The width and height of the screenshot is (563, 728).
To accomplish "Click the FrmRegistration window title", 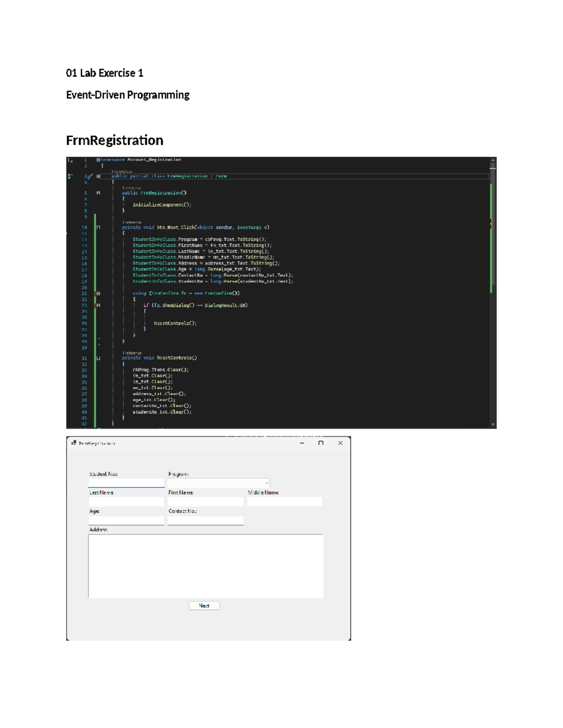I will pyautogui.click(x=95, y=443).
